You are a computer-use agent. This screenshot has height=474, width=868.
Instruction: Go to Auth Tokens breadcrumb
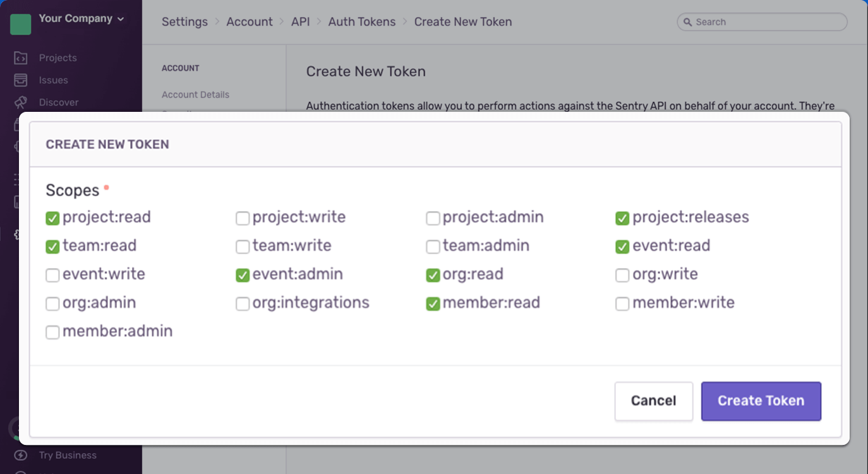362,22
